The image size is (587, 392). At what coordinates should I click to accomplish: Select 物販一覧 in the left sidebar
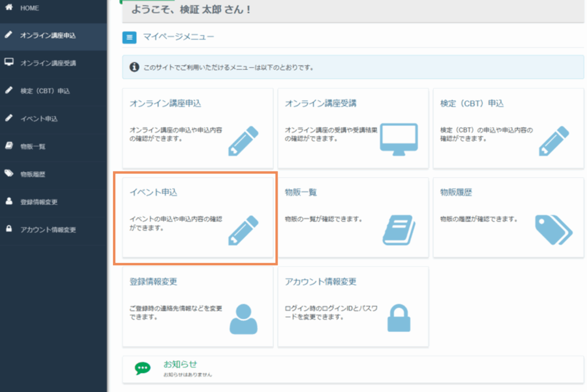(x=33, y=146)
